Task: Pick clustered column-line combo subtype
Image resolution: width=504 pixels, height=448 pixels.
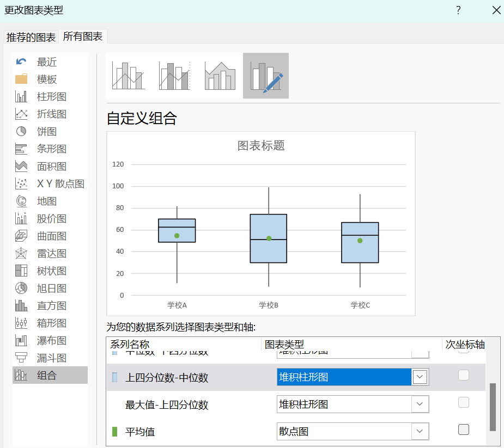Action: pyautogui.click(x=128, y=76)
